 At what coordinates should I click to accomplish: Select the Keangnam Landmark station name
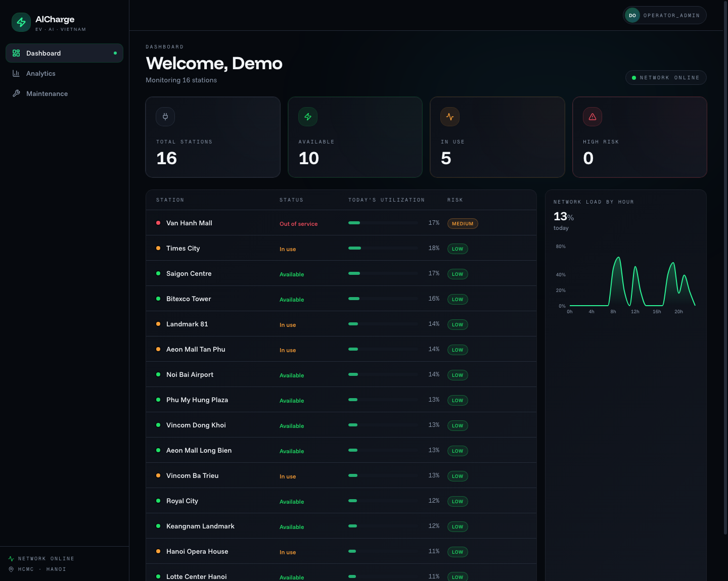click(x=200, y=526)
